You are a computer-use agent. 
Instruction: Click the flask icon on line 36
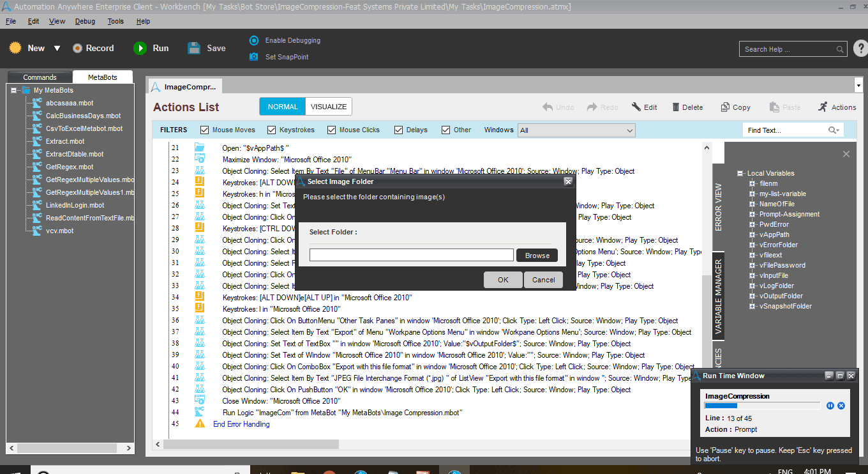pos(199,320)
